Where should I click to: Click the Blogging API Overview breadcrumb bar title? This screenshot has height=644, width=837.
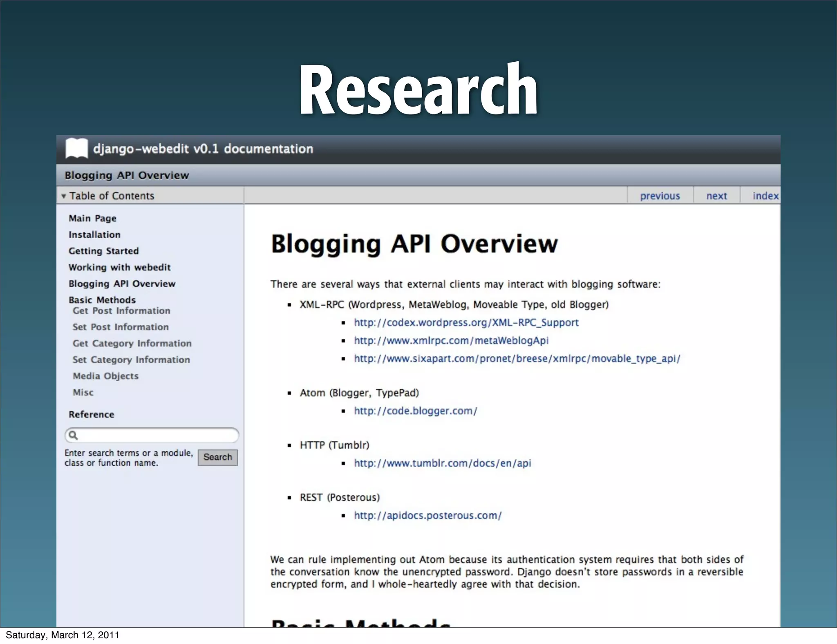127,175
